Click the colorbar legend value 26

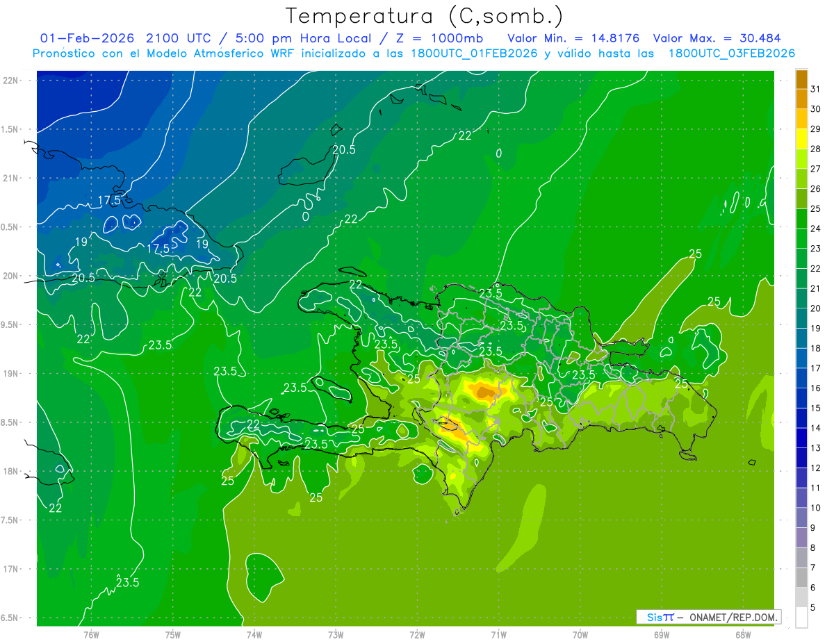pyautogui.click(x=816, y=188)
